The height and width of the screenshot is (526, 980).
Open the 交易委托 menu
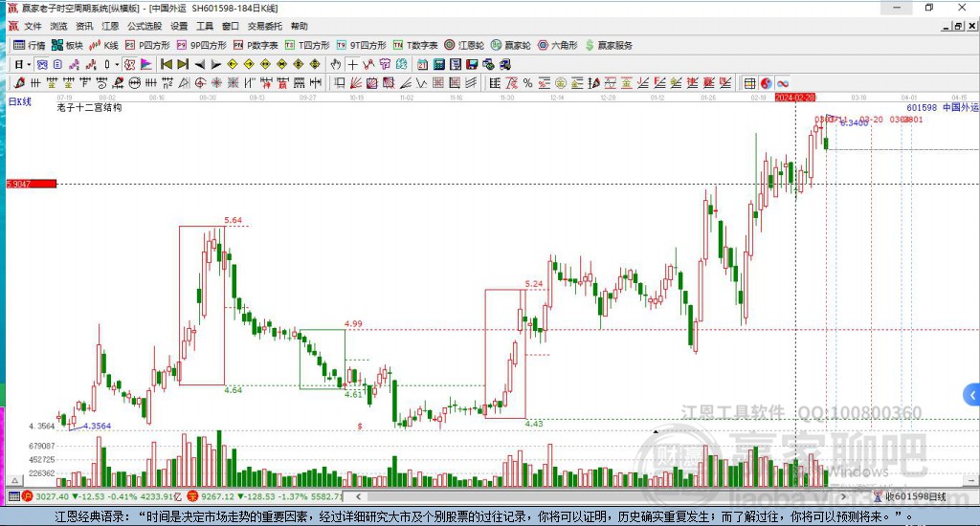[264, 26]
